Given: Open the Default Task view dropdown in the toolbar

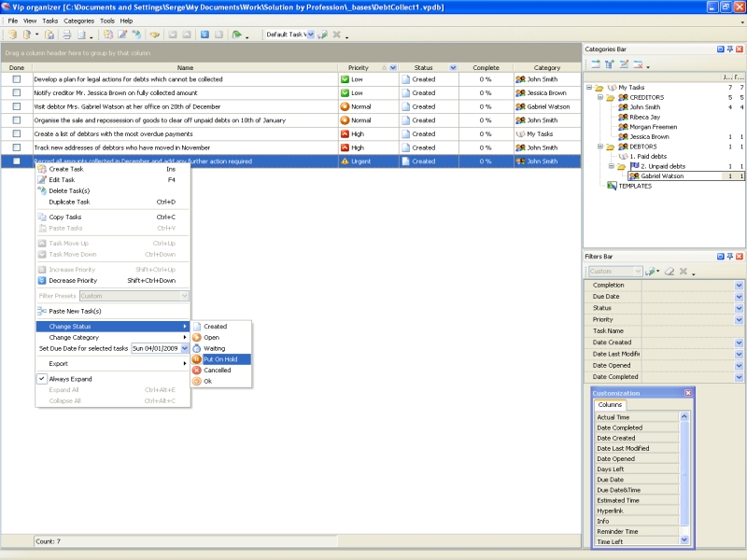Looking at the screenshot, I should click(313, 35).
